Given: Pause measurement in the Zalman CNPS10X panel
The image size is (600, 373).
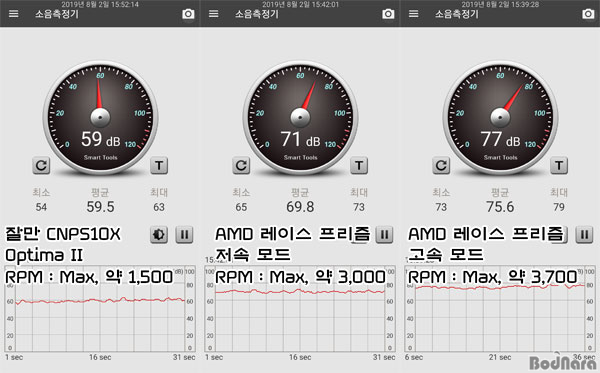Looking at the screenshot, I should 184,235.
